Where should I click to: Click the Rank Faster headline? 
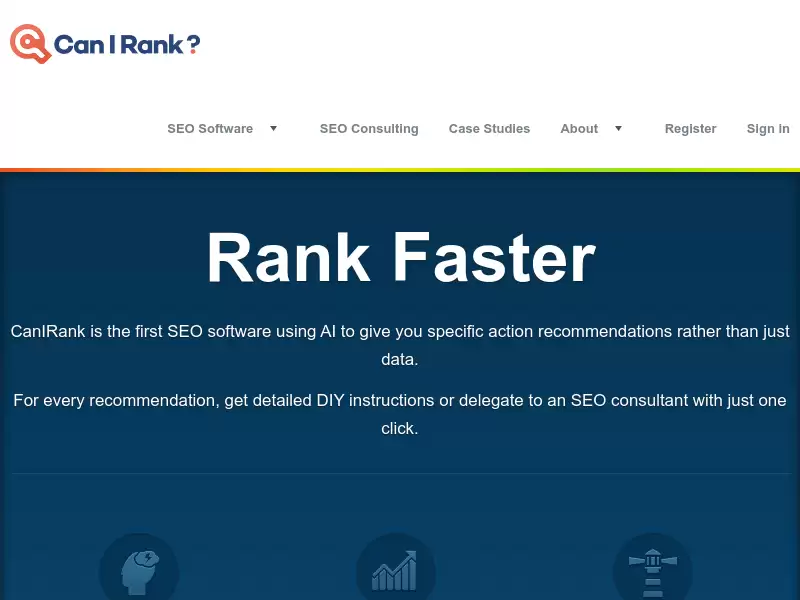point(401,258)
